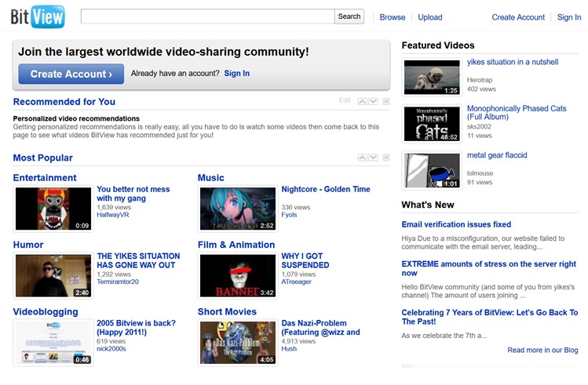Click Read more in our Blog

(542, 350)
